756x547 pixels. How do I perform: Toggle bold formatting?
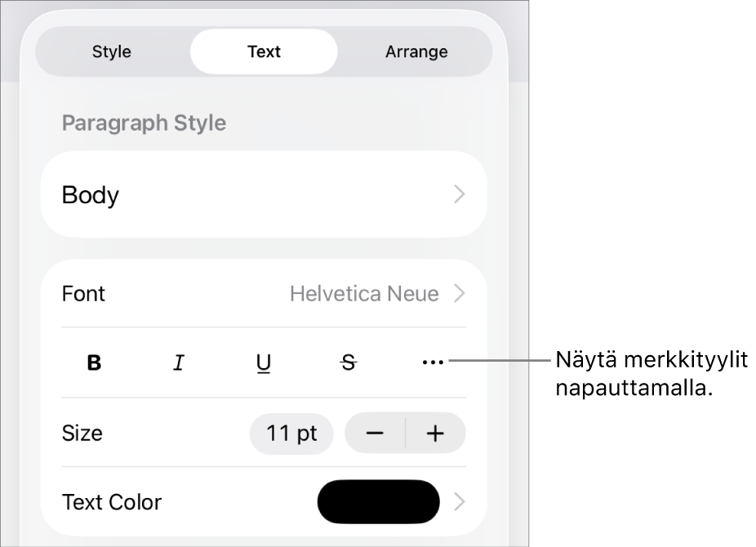click(95, 363)
